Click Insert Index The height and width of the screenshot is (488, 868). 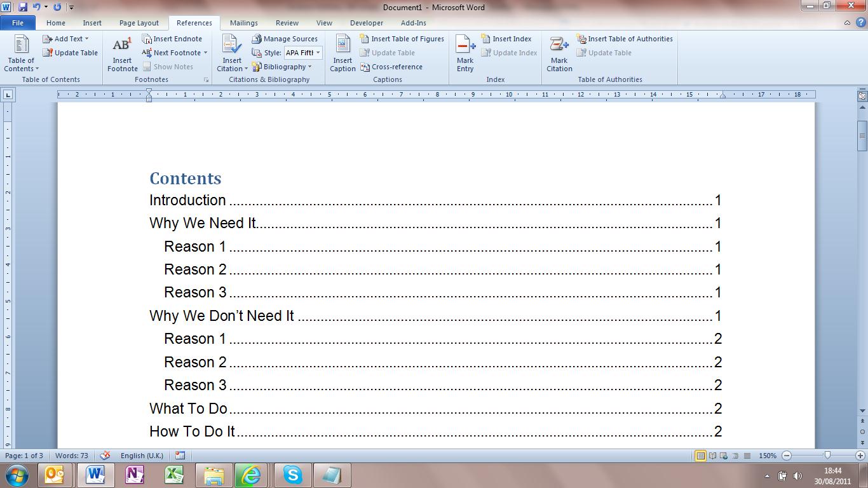[506, 39]
